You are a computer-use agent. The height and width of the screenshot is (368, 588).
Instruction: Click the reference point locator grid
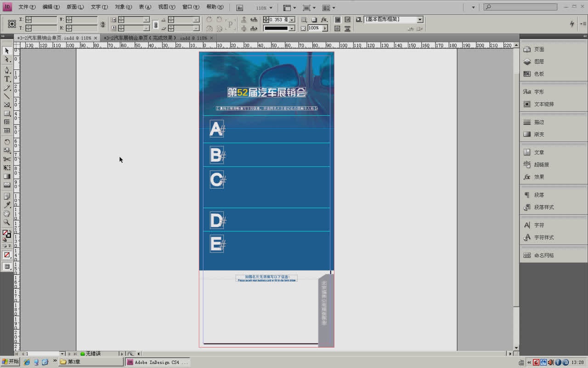point(12,24)
